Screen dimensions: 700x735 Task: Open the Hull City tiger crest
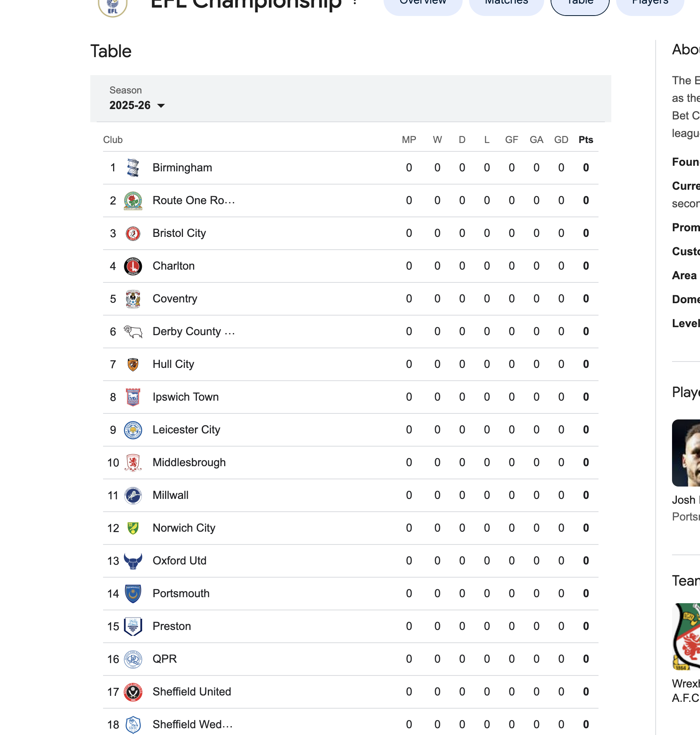[x=133, y=364]
